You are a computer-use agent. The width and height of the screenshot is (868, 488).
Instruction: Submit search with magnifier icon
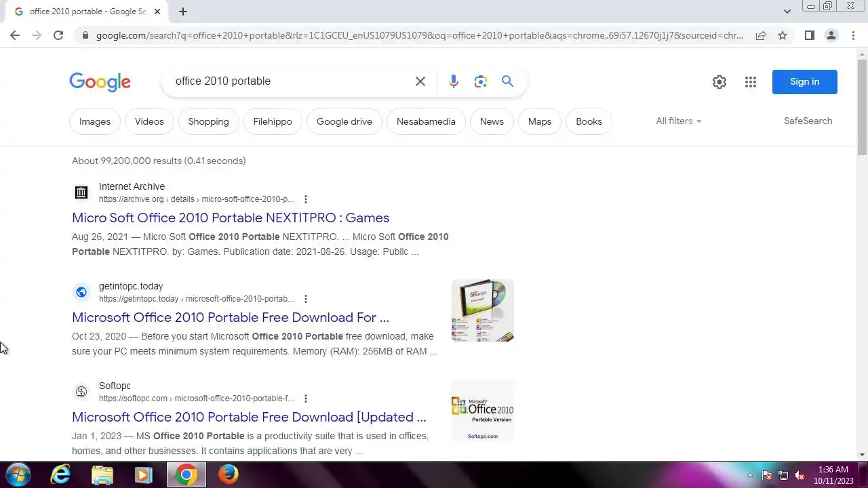click(507, 81)
